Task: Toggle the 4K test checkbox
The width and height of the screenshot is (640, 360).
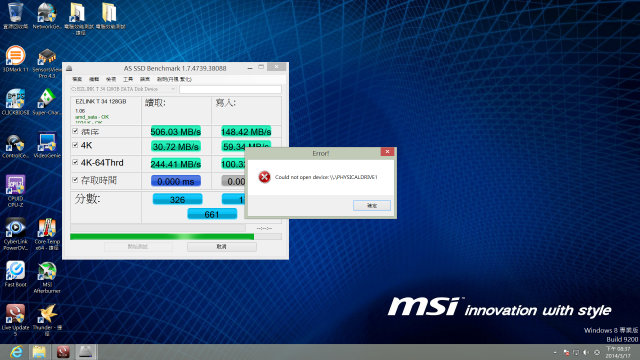Action: pyautogui.click(x=75, y=145)
